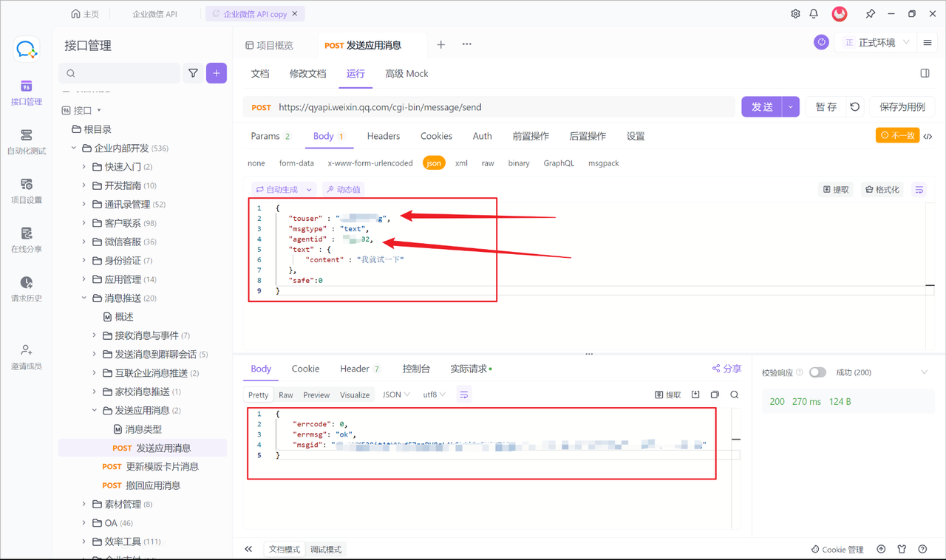This screenshot has height=560, width=946.
Task: Open the utf8 encoding dropdown
Action: tap(435, 395)
